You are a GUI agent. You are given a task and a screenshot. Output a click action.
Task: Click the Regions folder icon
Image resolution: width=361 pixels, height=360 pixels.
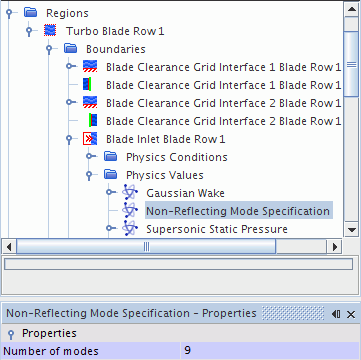(30, 13)
